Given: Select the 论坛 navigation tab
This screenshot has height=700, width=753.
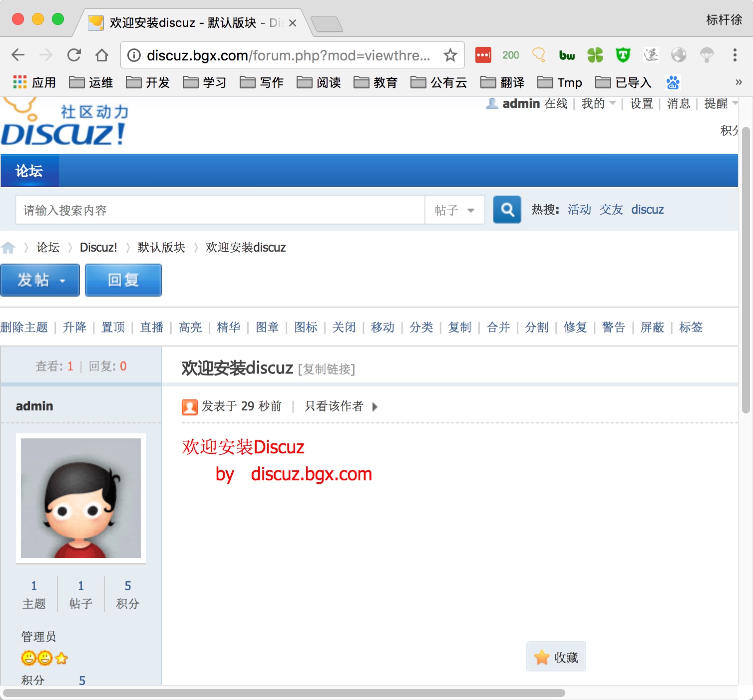Looking at the screenshot, I should coord(29,171).
